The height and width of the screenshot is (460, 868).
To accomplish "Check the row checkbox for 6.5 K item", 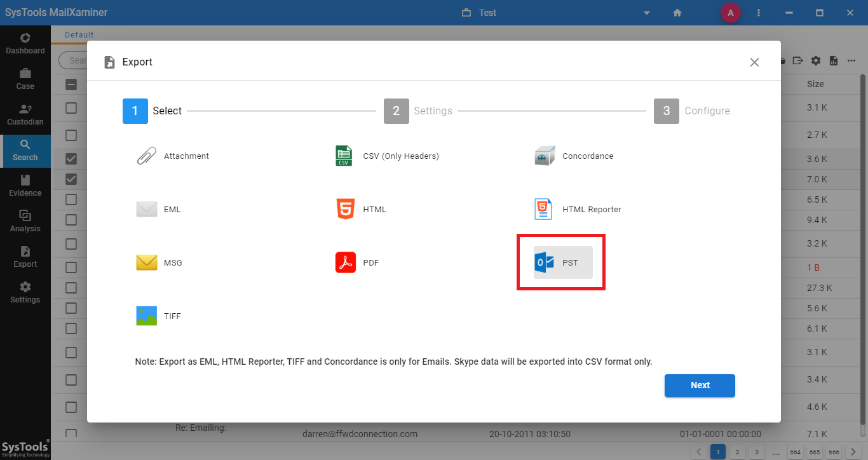I will (71, 200).
